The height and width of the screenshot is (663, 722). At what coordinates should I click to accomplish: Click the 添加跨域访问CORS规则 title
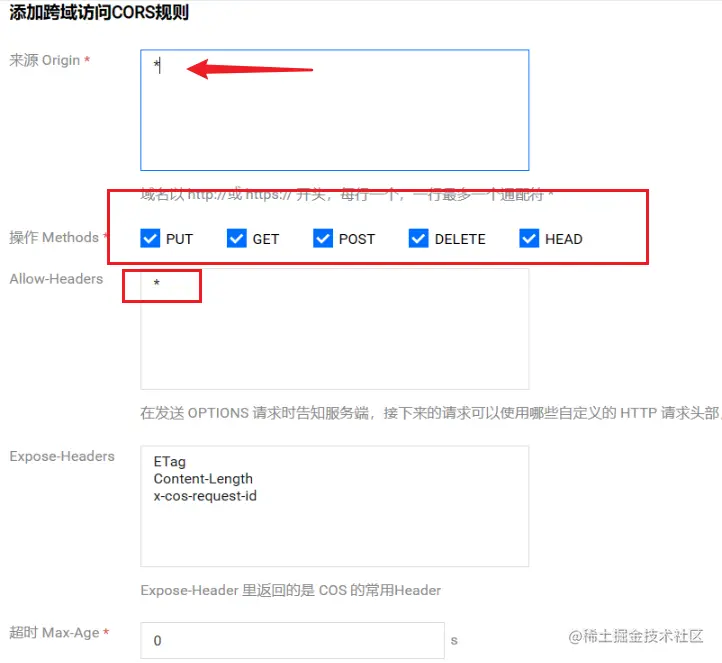[99, 12]
